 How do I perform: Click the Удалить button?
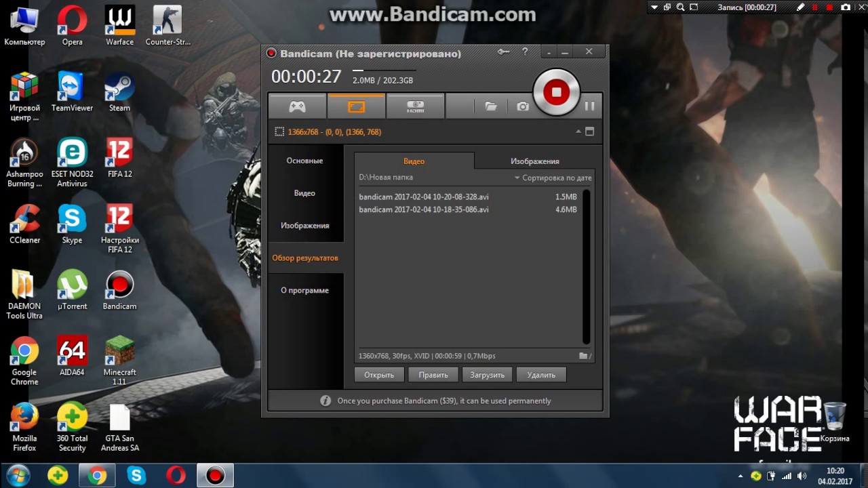[x=541, y=375]
